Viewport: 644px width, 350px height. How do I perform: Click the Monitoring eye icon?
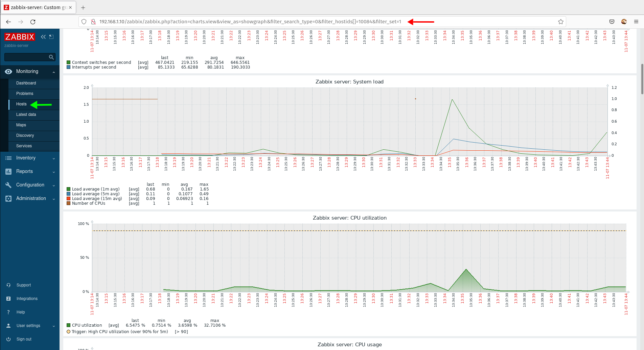tap(8, 72)
